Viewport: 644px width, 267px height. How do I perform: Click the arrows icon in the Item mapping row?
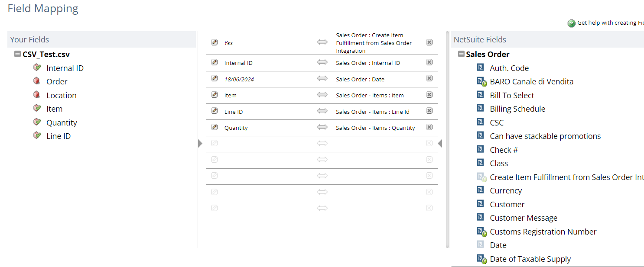(x=322, y=95)
